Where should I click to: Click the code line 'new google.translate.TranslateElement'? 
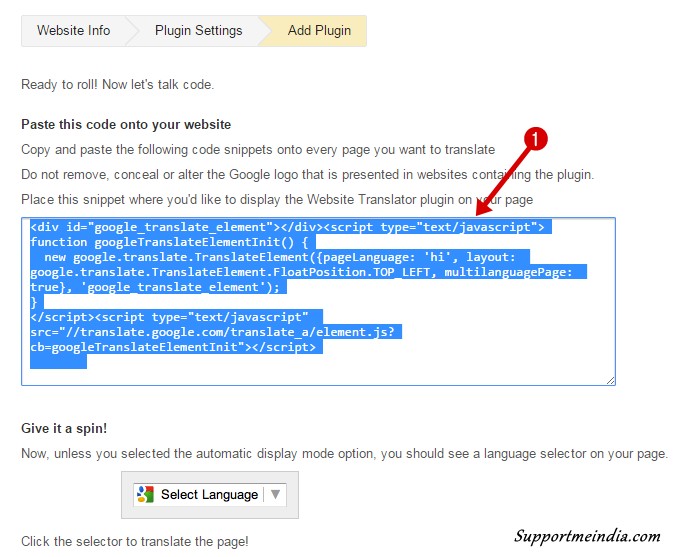tap(280, 257)
